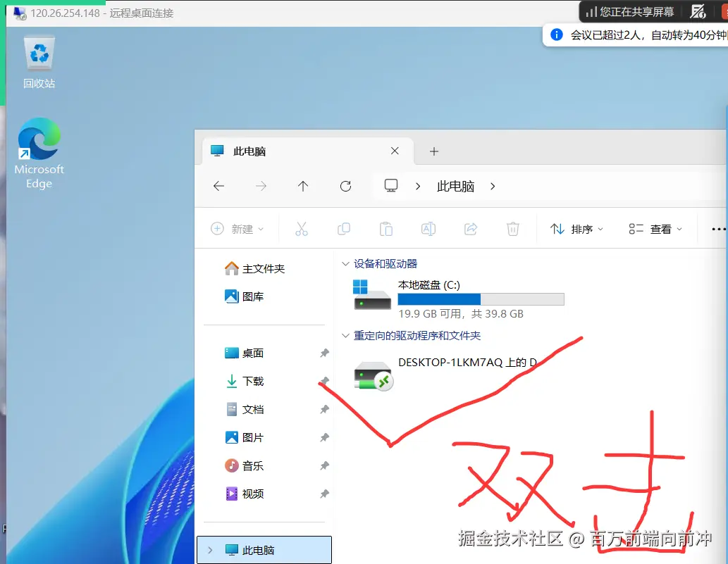Image resolution: width=728 pixels, height=564 pixels.
Task: Click 此电脑 in the address breadcrumb
Action: (x=455, y=186)
